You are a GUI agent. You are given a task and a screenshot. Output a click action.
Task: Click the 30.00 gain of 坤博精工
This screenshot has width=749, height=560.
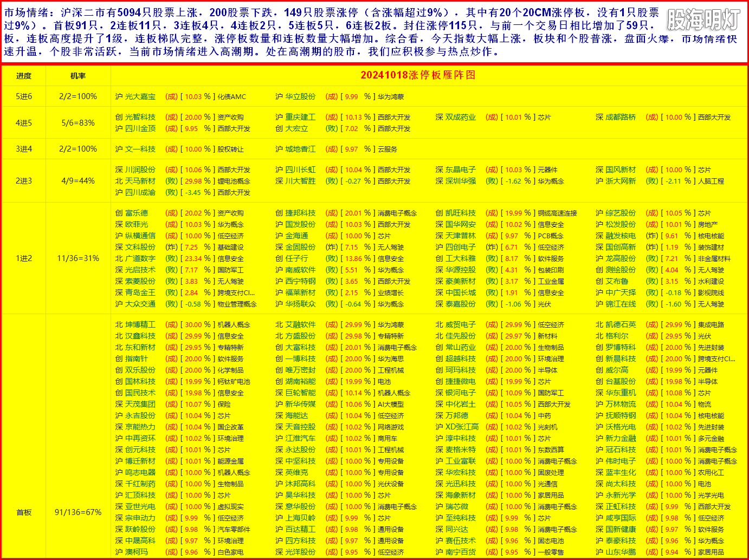(x=193, y=324)
